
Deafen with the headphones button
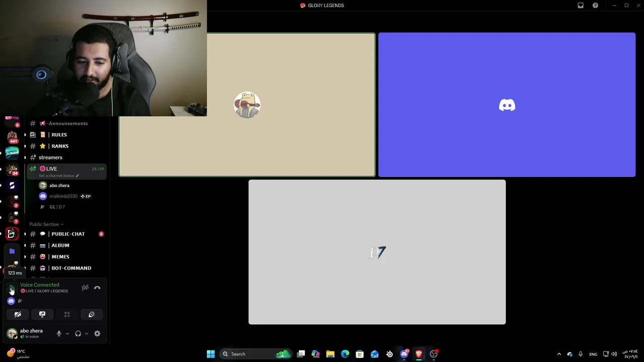[x=78, y=333]
